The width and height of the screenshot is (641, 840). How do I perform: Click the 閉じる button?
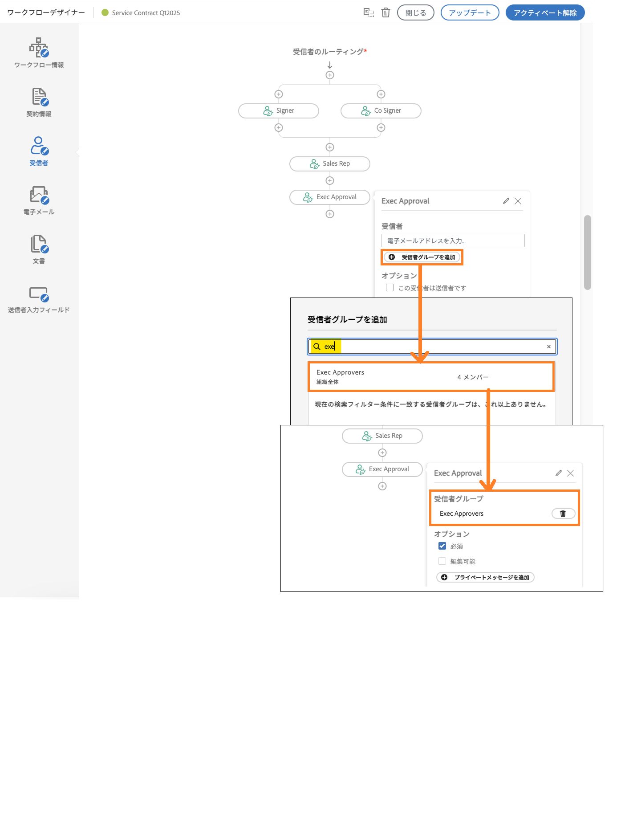[416, 12]
